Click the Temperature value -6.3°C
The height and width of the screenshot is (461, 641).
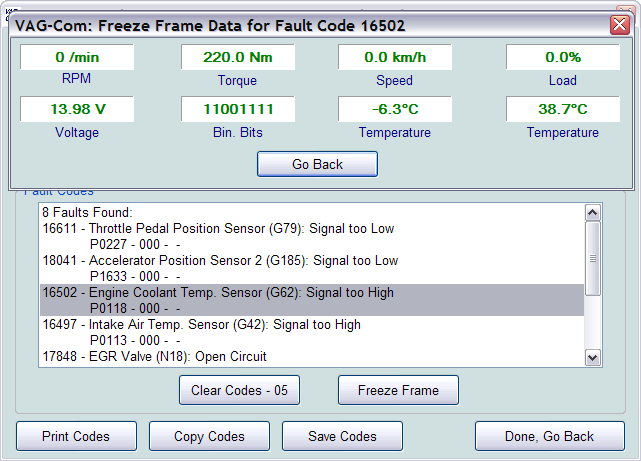[x=395, y=109]
